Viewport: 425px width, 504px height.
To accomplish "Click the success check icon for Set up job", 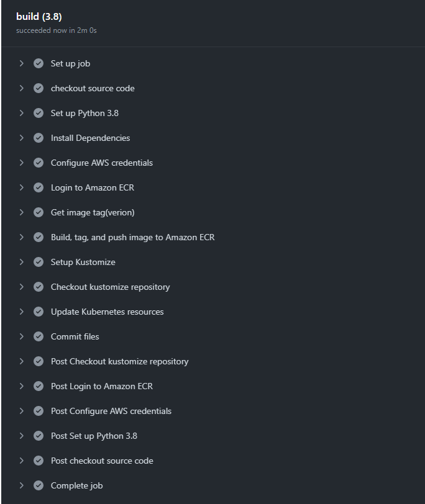I will (x=39, y=63).
